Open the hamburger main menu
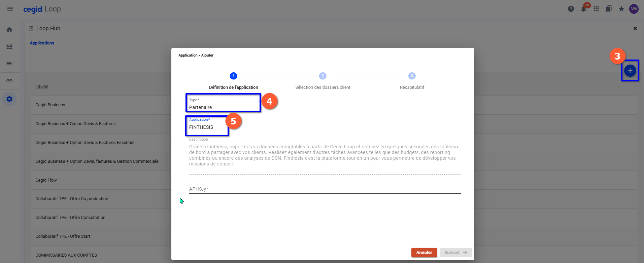The image size is (644, 263). point(10,9)
